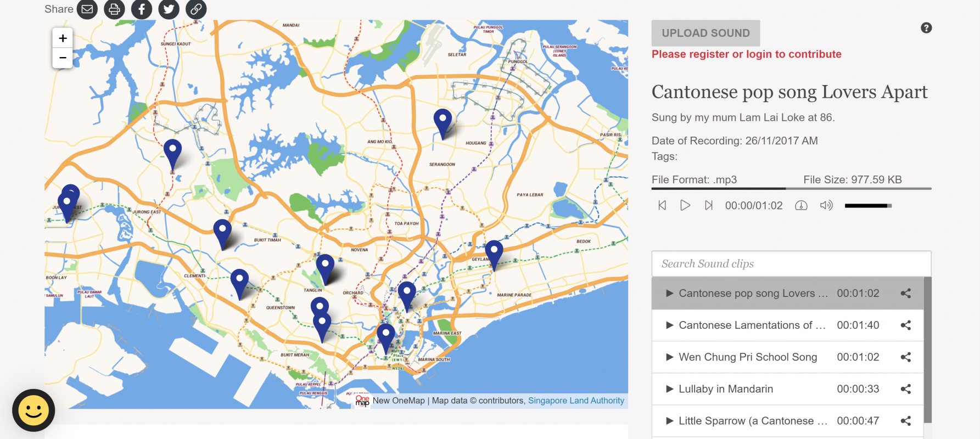This screenshot has width=980, height=439.
Task: Click map pin near Raffles Place
Action: point(386,338)
